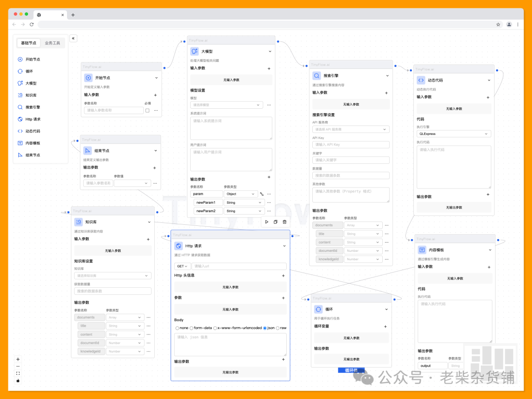The height and width of the screenshot is (399, 532).
Task: Open the more options for the param row
Action: pyautogui.click(x=269, y=194)
